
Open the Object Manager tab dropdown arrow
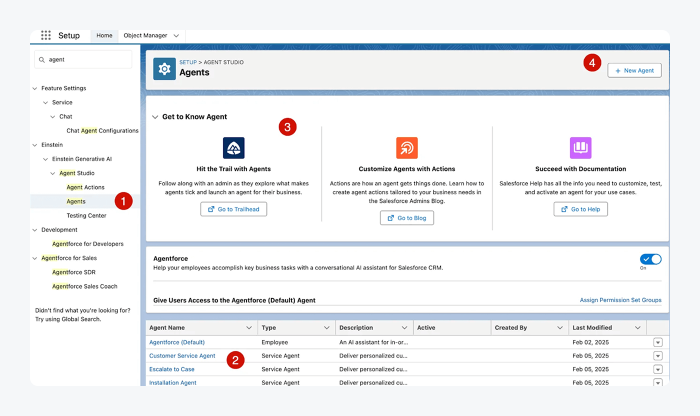[176, 36]
